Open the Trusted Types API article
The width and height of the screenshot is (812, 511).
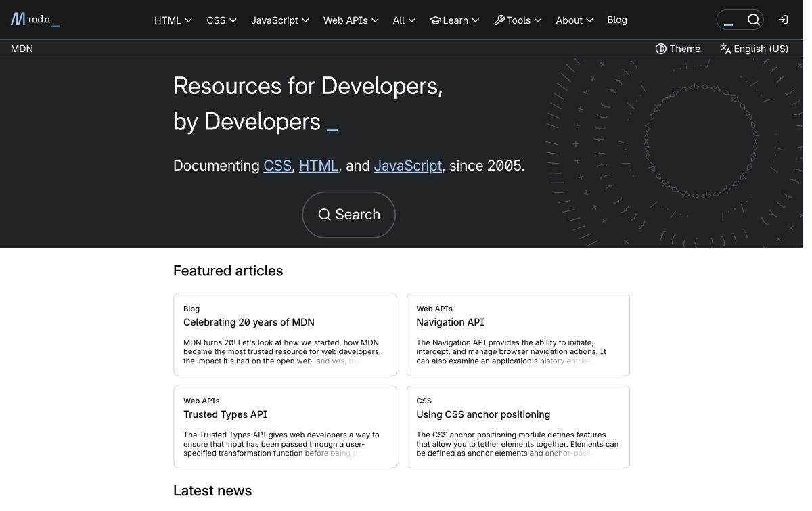point(225,414)
